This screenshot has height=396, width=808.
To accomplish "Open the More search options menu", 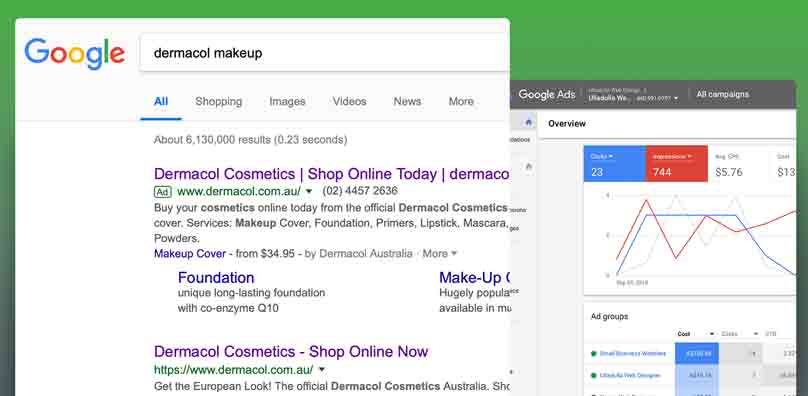I will (461, 102).
